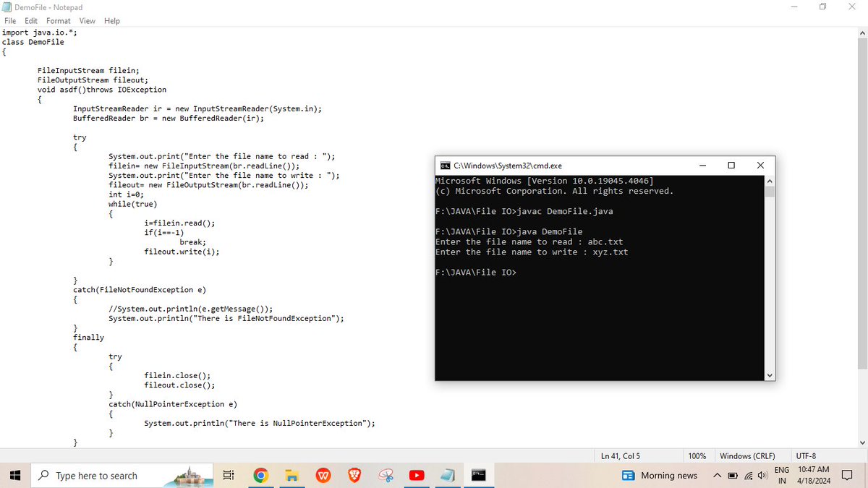Click 'Windows (CRLF)' in the status bar
The image size is (868, 488).
click(x=747, y=456)
